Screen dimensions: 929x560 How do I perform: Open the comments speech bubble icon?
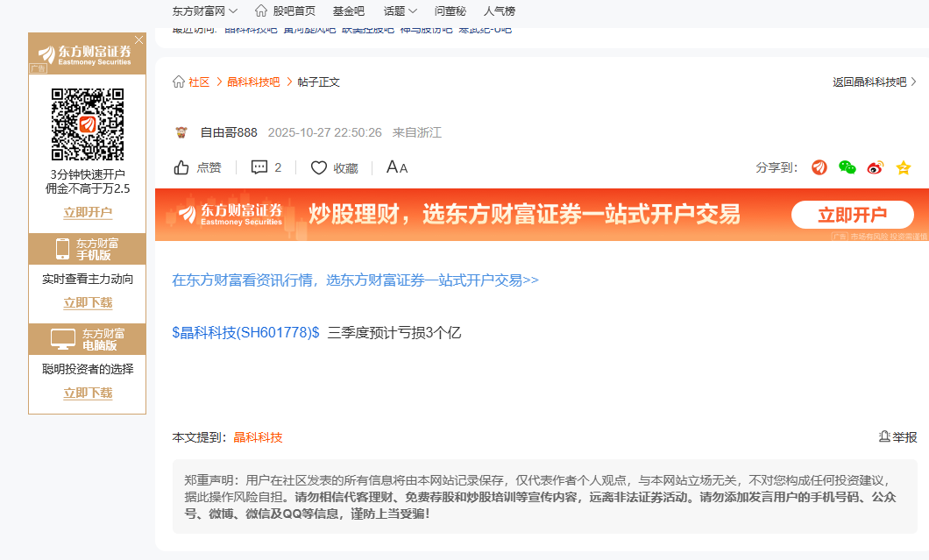tap(259, 167)
